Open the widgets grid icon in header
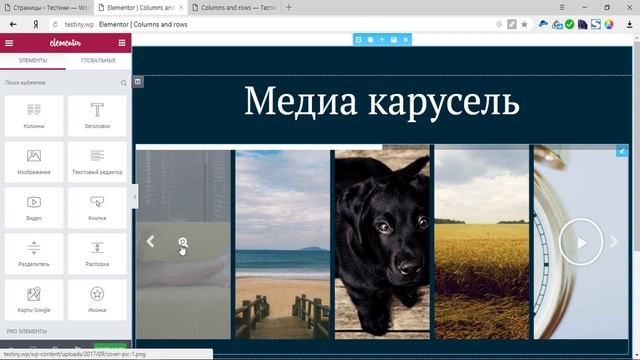Viewport: 640px width, 360px height. (x=122, y=43)
